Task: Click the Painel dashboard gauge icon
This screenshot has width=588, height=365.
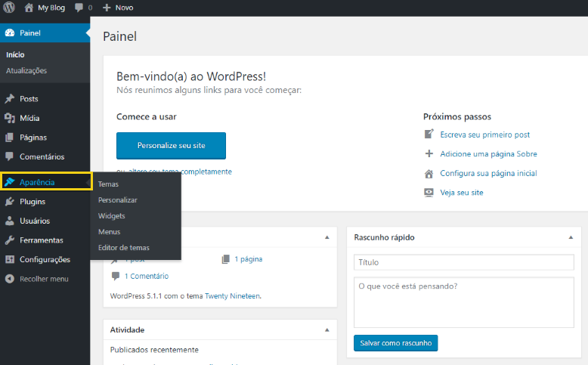Action: coord(10,33)
